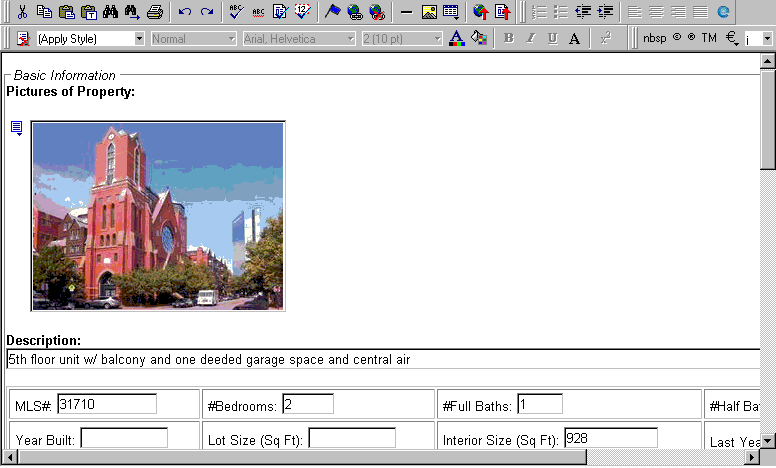776x468 pixels.
Task: Open the Apply Style dropdown
Action: coord(139,39)
